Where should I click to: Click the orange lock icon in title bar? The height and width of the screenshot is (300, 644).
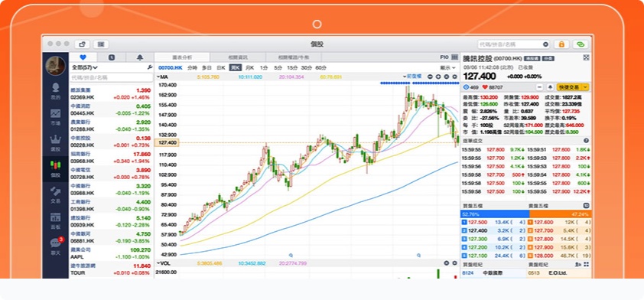point(561,44)
